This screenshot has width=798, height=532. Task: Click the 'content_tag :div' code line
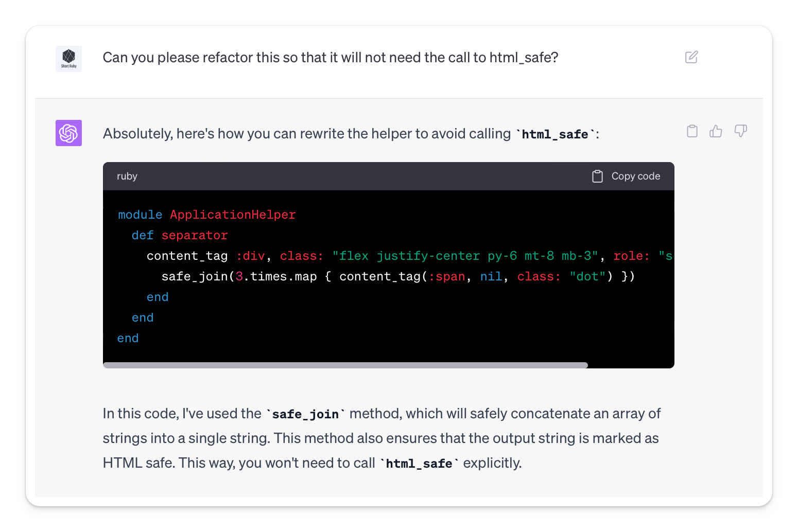pos(409,256)
